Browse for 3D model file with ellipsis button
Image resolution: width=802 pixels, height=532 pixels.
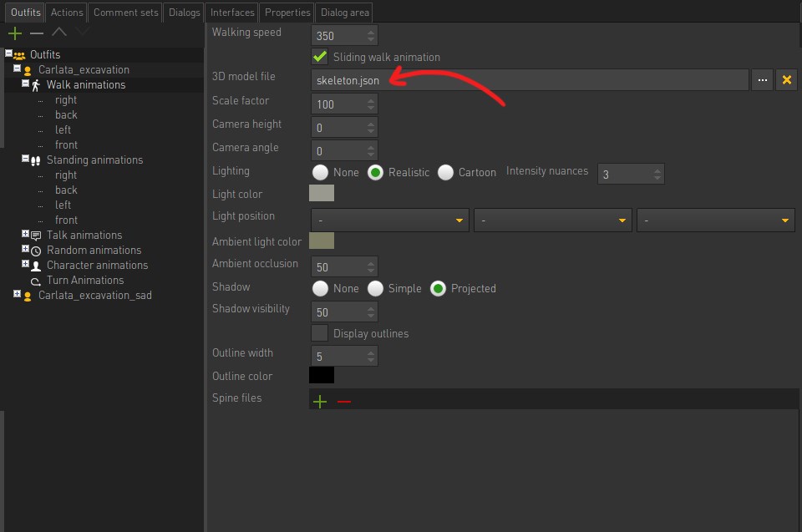762,80
